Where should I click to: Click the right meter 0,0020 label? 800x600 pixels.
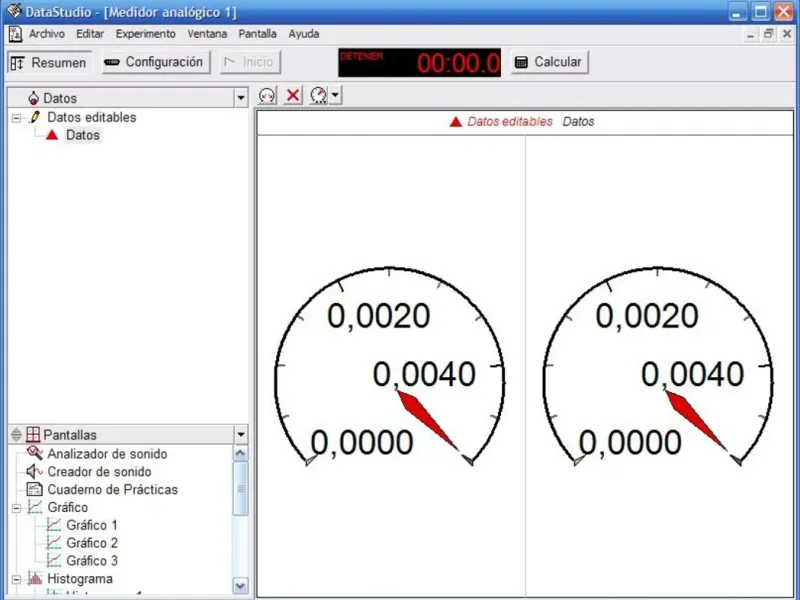click(x=647, y=315)
